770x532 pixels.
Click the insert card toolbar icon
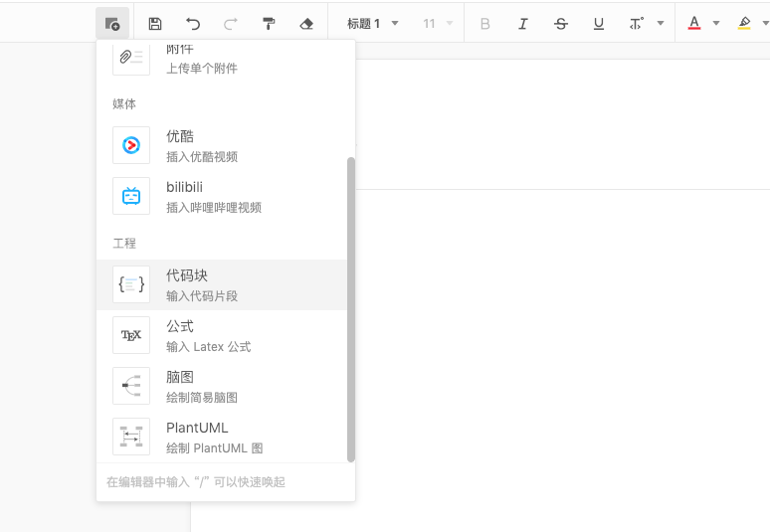pos(112,23)
